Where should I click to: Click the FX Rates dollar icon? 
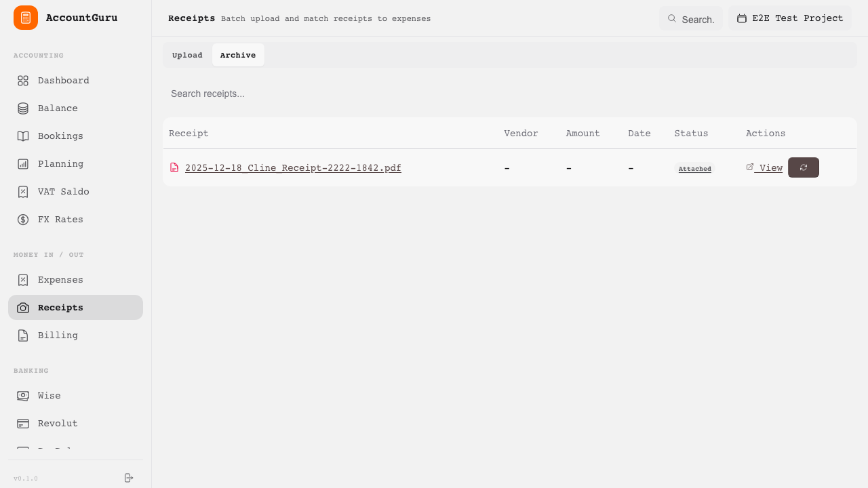[22, 219]
